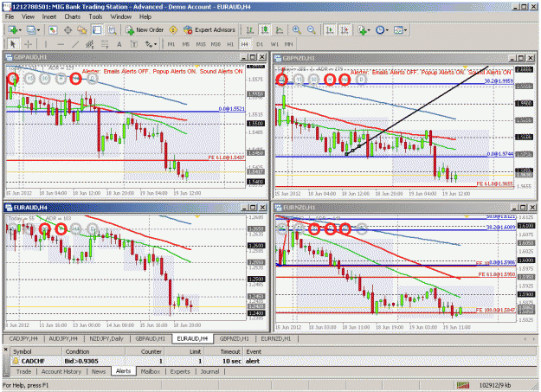Viewport: 541px width, 392px height.
Task: Open the Tools menu
Action: click(95, 16)
